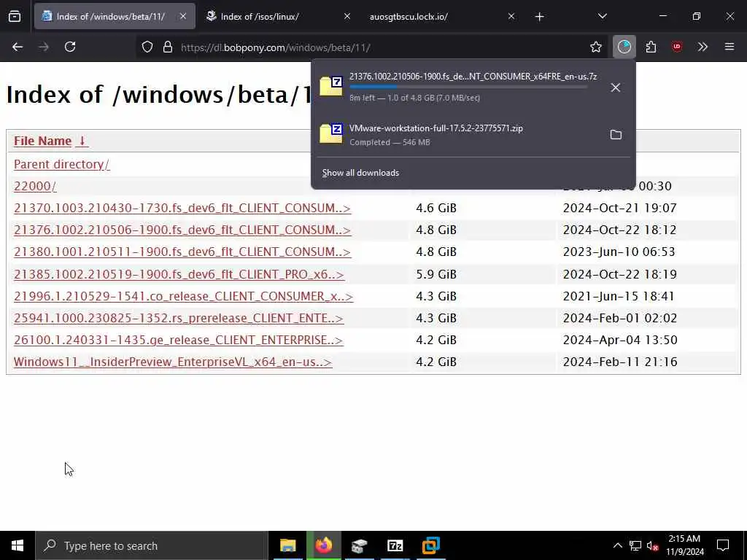Click the 5.9 GiB size cell

click(x=436, y=274)
